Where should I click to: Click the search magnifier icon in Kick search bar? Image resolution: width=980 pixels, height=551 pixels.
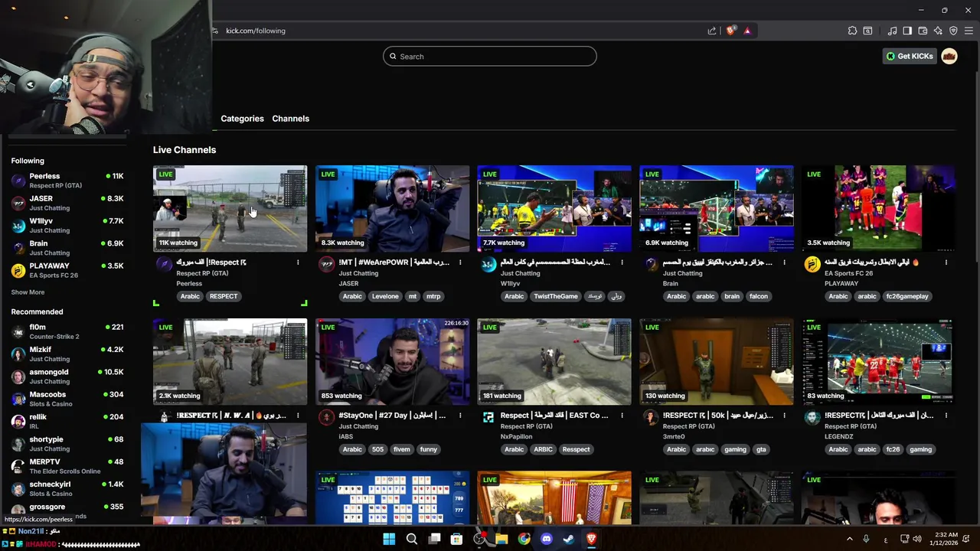point(393,56)
